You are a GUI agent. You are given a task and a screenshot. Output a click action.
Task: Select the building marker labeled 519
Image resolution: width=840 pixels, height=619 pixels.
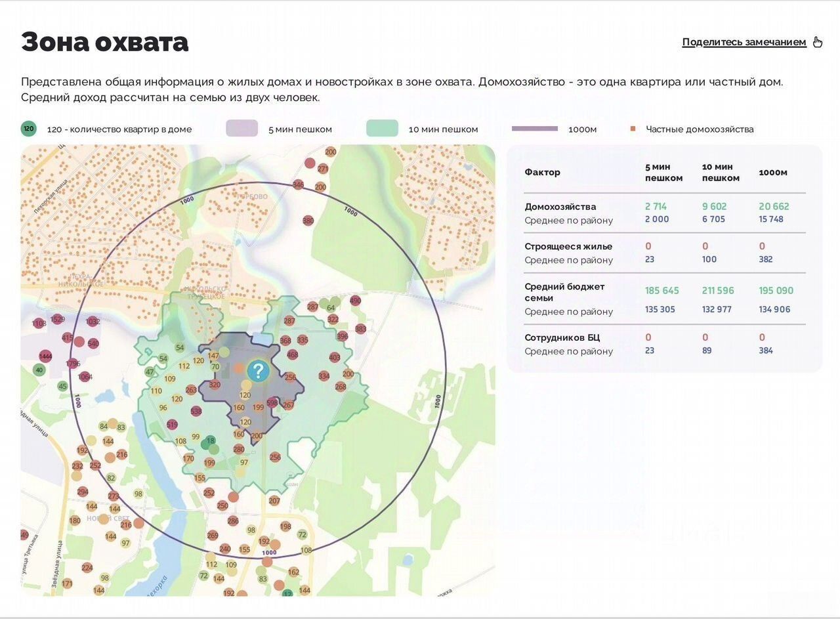coord(172,425)
